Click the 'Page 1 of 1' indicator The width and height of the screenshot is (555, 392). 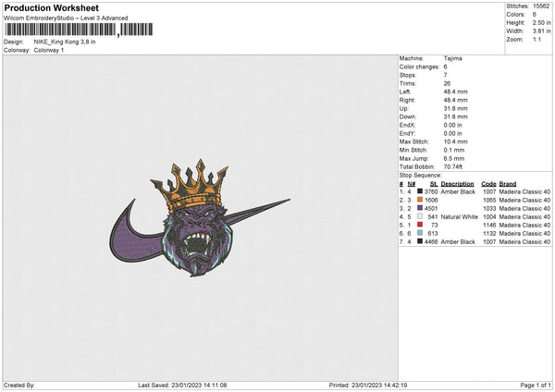536,385
